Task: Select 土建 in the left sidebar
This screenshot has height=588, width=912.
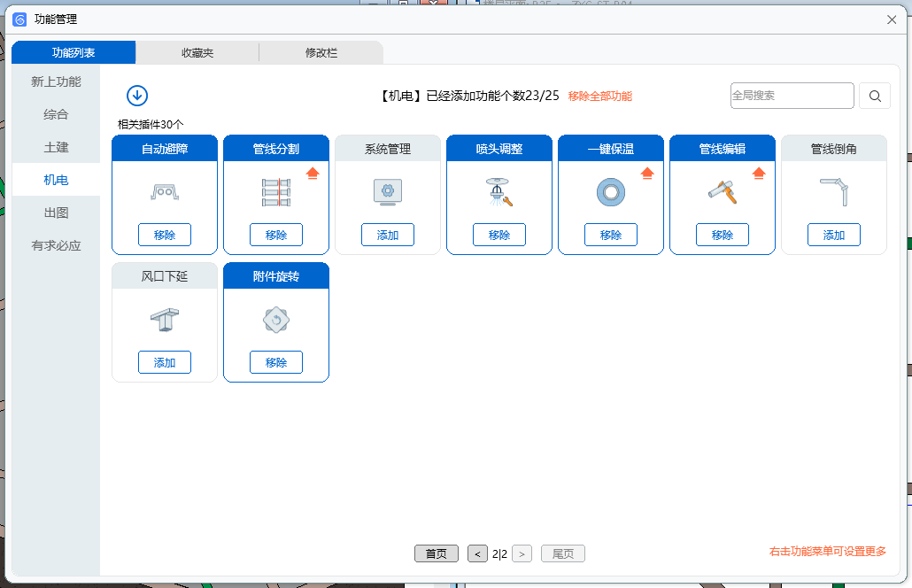Action: click(57, 147)
